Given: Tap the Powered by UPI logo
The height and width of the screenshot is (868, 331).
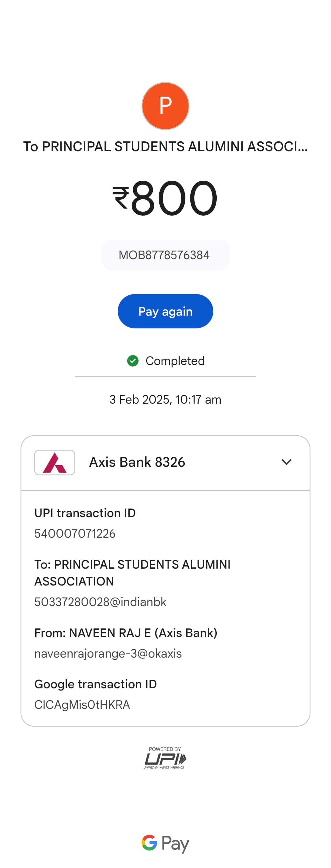Looking at the screenshot, I should 165,758.
